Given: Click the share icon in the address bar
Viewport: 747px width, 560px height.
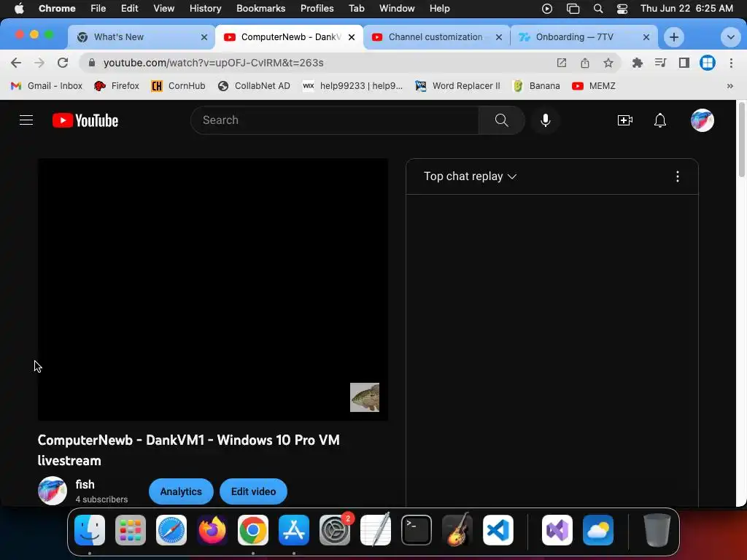Looking at the screenshot, I should [585, 63].
